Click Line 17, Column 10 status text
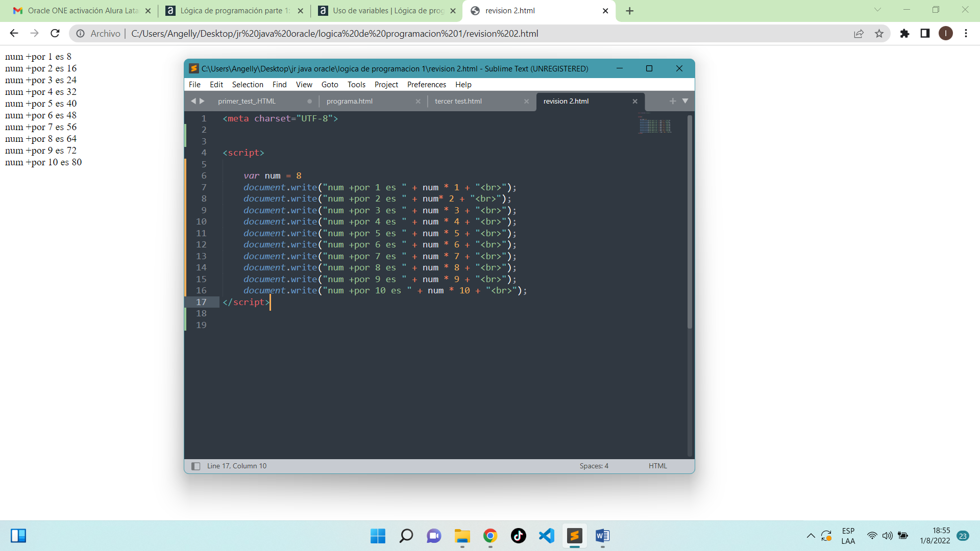Viewport: 980px width, 551px height. click(x=237, y=466)
